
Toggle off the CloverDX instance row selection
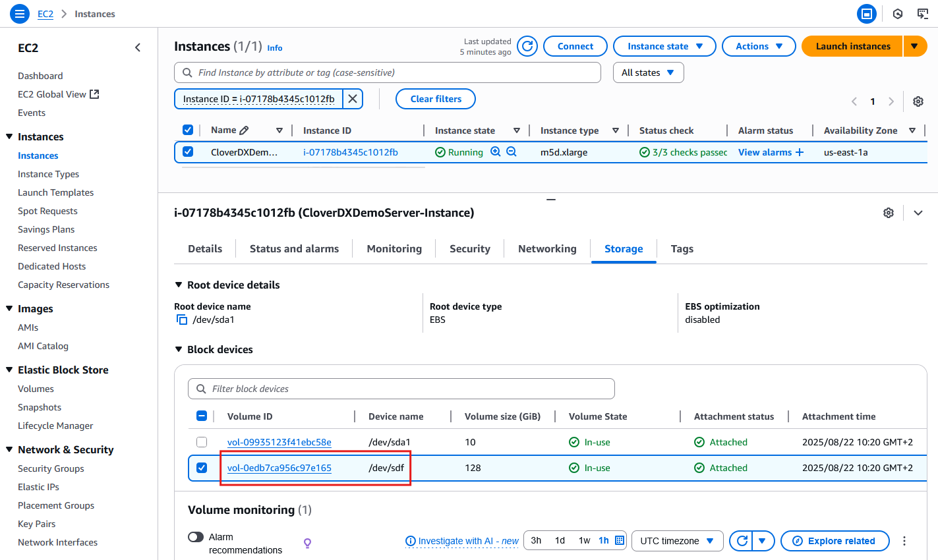coord(188,152)
